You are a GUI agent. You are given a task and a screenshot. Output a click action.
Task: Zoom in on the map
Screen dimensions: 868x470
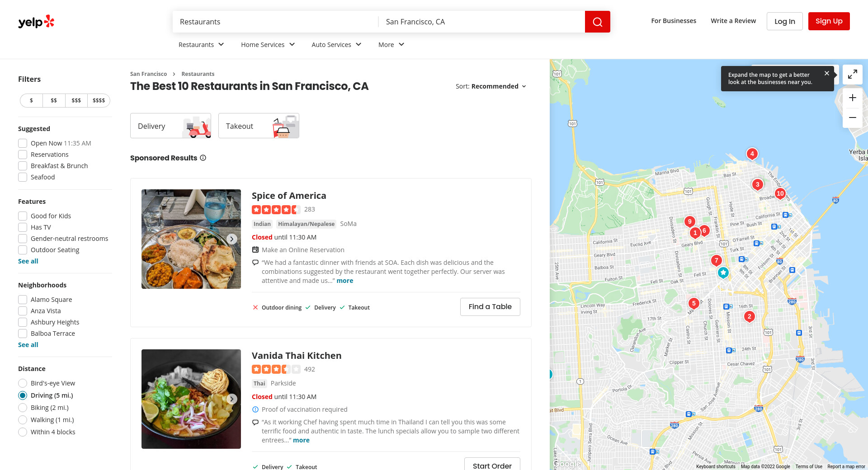pos(853,98)
